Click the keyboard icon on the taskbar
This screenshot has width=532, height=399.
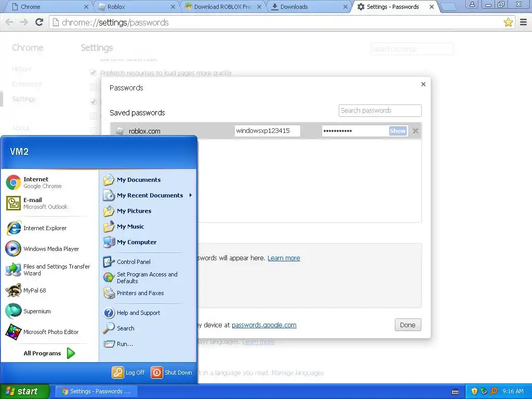click(455, 392)
